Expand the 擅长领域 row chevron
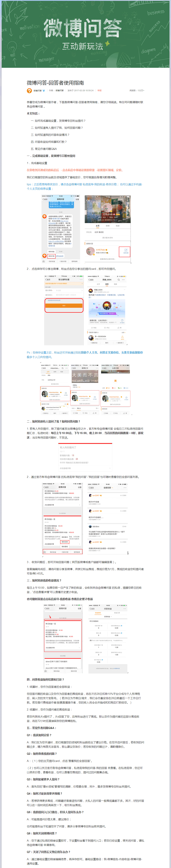The image size is (171, 868). coord(82,290)
